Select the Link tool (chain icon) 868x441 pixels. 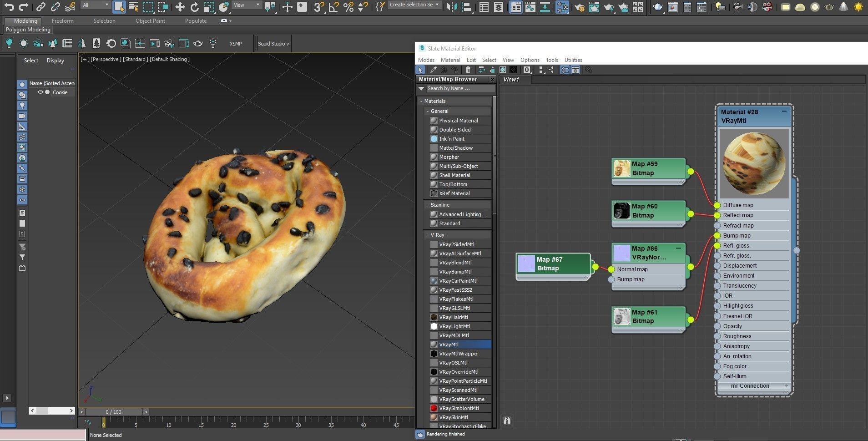coord(41,6)
